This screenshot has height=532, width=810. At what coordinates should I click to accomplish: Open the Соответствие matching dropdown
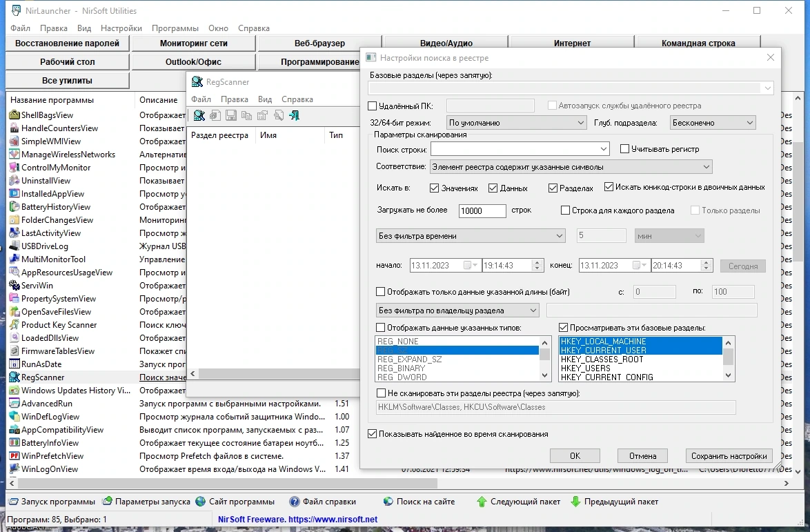tap(571, 167)
